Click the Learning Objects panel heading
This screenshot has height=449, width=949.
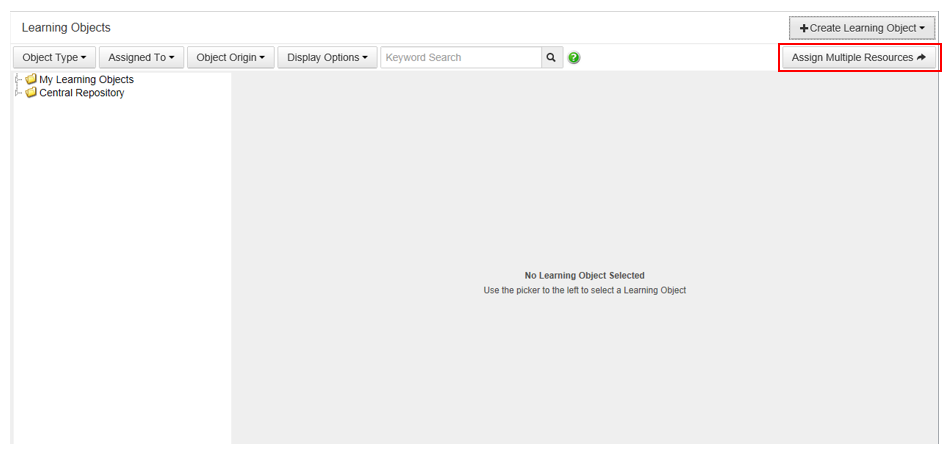point(66,28)
